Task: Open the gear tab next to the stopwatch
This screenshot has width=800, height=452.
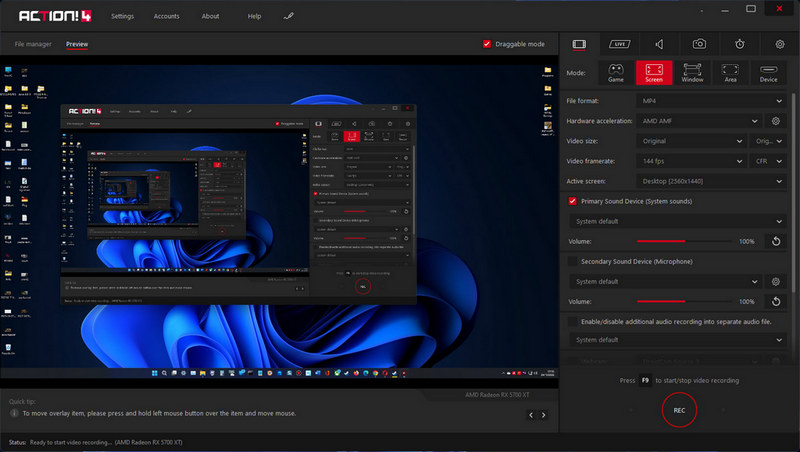Action: [780, 44]
